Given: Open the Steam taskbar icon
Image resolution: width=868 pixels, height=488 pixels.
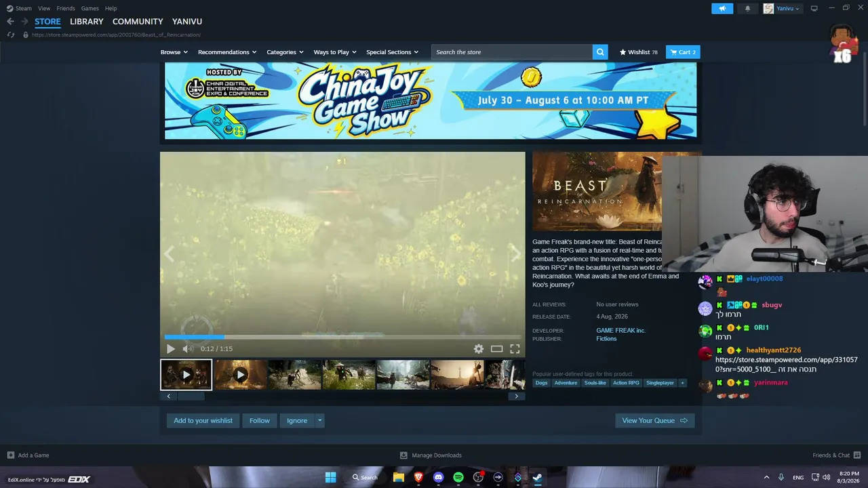Looking at the screenshot, I should coord(537,477).
